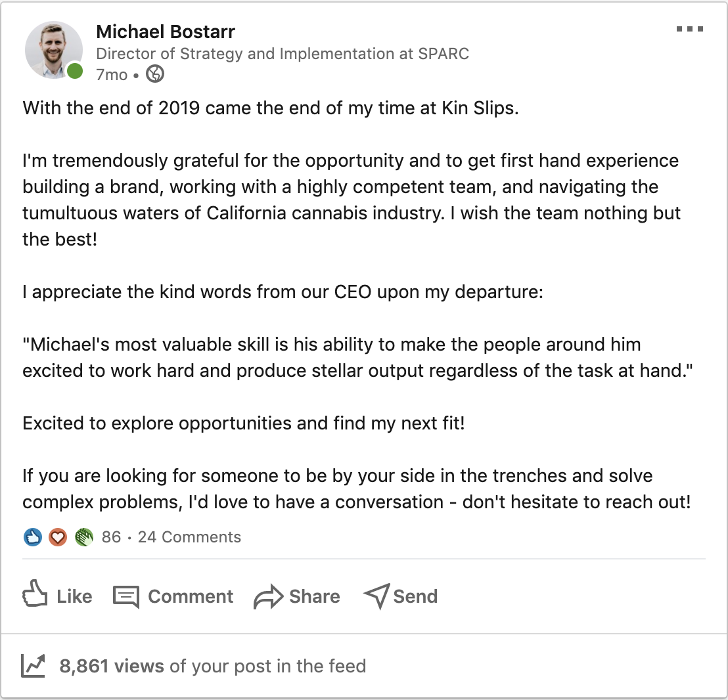728x700 pixels.
Task: Like the post with the thumbs-up button
Action: (57, 596)
